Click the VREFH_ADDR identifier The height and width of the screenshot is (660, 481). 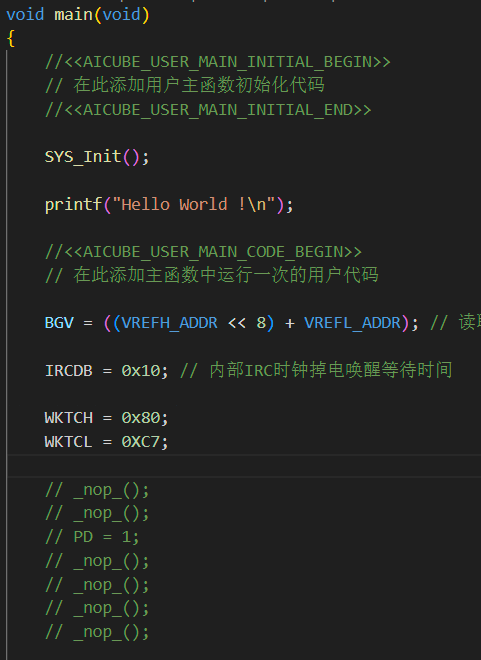coord(170,323)
